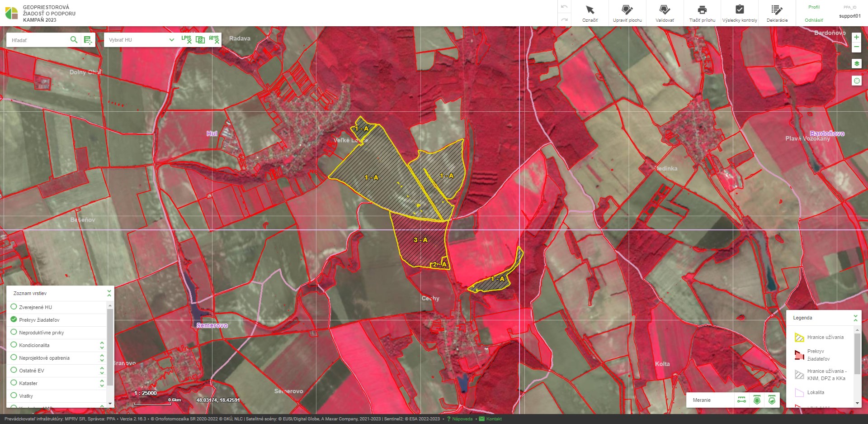Screen dimensions: 868x424
Task: Click Tlačiť prílohu print icon
Action: click(702, 10)
